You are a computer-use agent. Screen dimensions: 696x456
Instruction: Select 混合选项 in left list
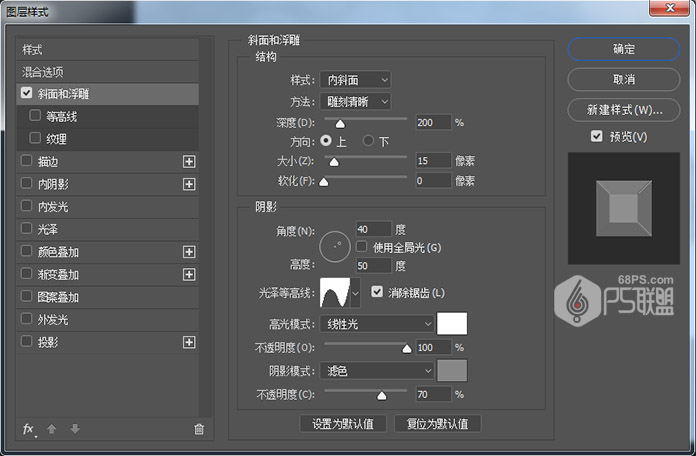107,72
